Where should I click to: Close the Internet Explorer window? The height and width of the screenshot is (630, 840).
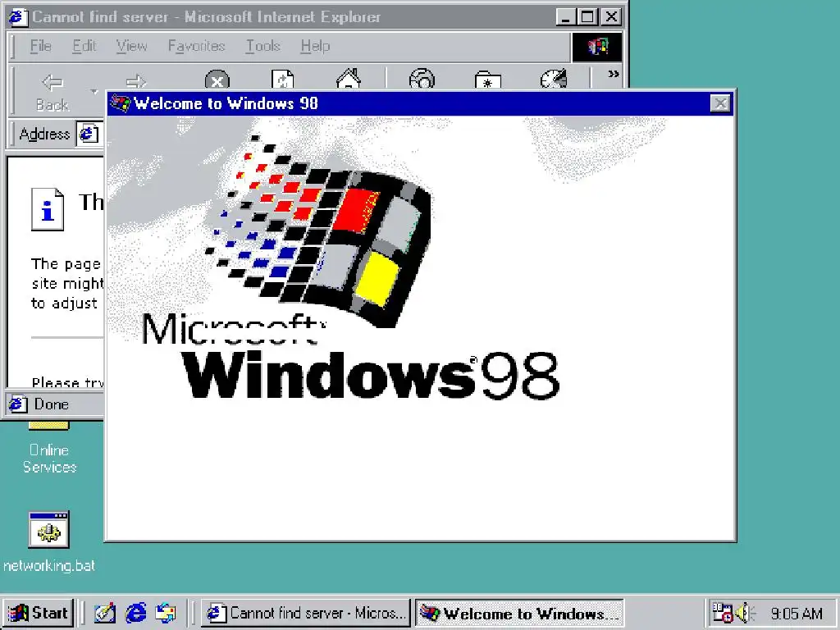coord(611,17)
